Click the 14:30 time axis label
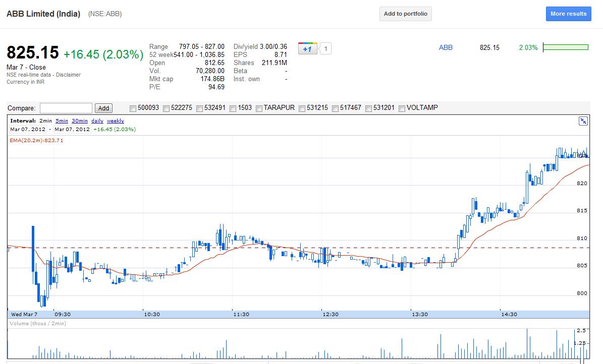Viewport: 603px width, 364px height. pyautogui.click(x=509, y=315)
